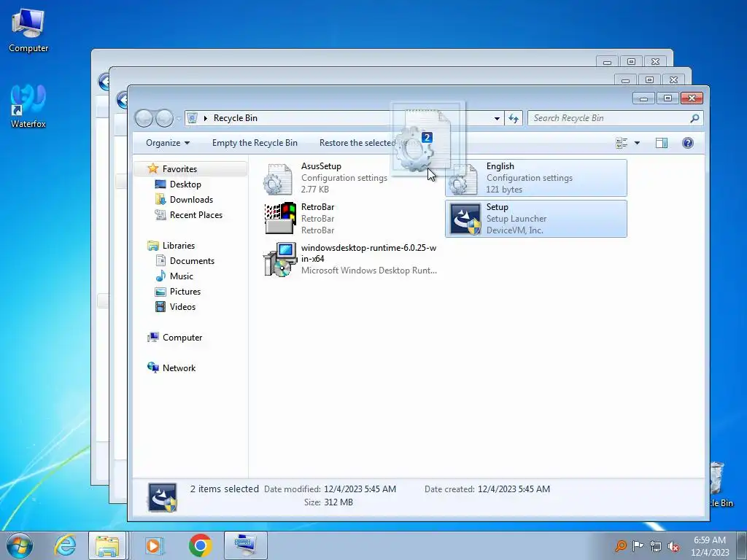
Task: Click the windowsdesktop-runtime-6.0.25-win-x64 name
Action: (x=368, y=253)
